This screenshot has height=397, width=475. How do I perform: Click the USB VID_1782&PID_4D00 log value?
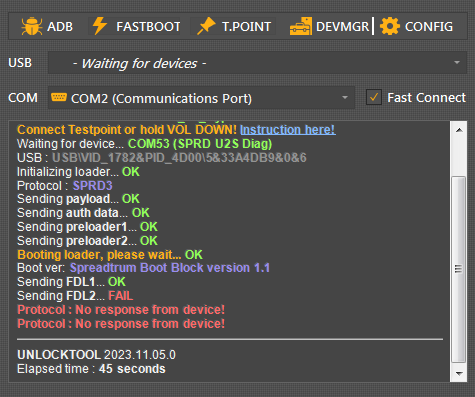click(179, 158)
